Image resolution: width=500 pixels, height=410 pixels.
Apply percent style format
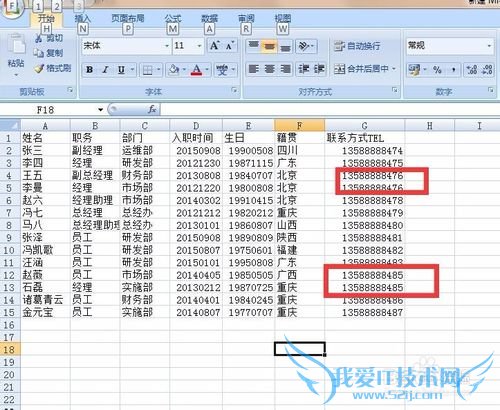(x=437, y=70)
